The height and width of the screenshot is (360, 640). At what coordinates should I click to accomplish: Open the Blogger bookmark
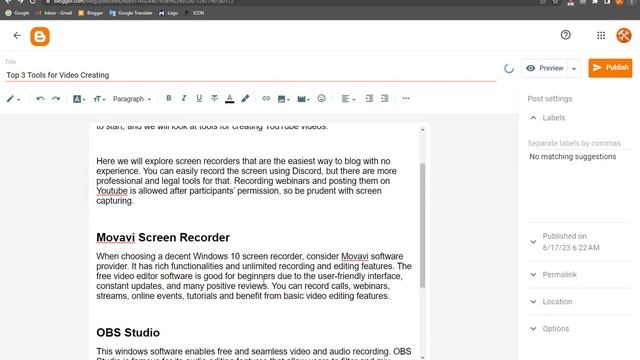click(x=91, y=13)
